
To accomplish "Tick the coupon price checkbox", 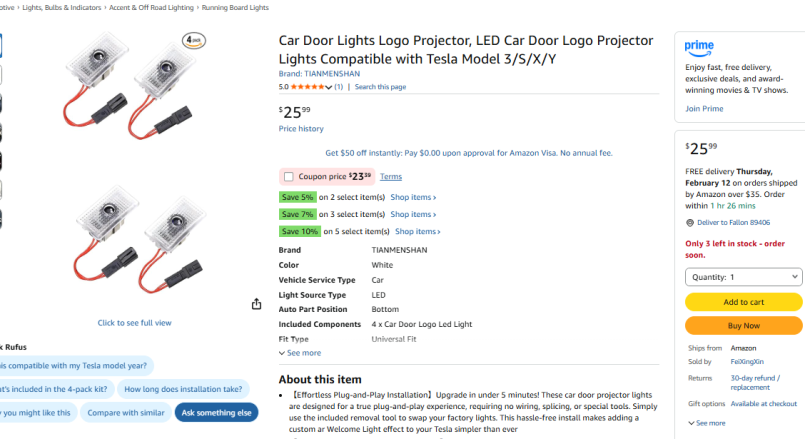I will coord(288,177).
